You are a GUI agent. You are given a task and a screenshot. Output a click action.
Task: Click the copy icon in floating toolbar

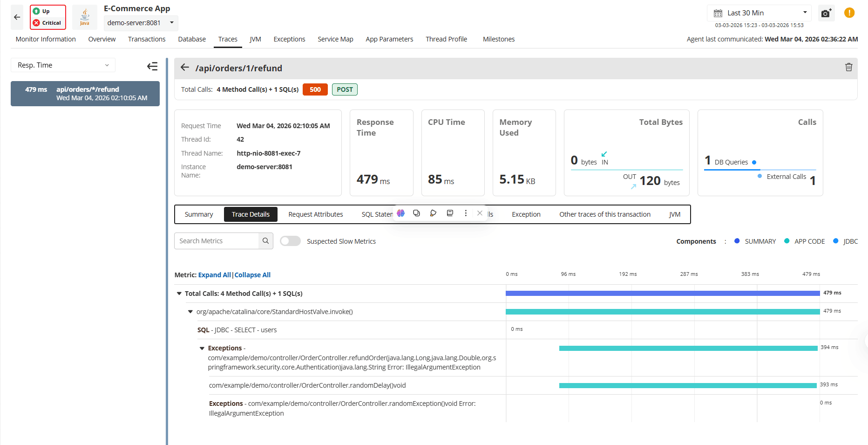point(417,213)
